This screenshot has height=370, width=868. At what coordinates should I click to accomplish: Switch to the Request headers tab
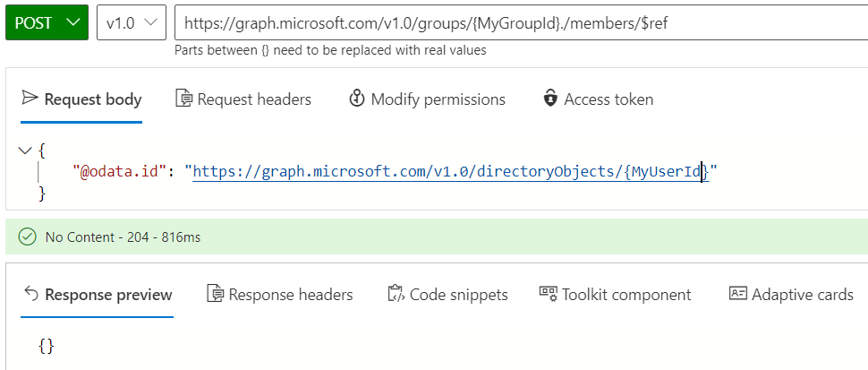coord(254,99)
